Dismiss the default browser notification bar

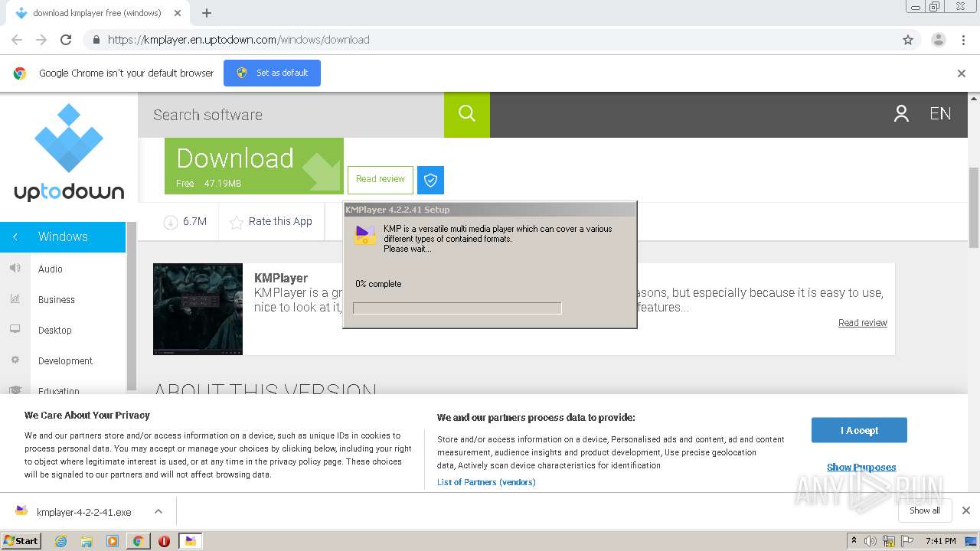pos(962,73)
